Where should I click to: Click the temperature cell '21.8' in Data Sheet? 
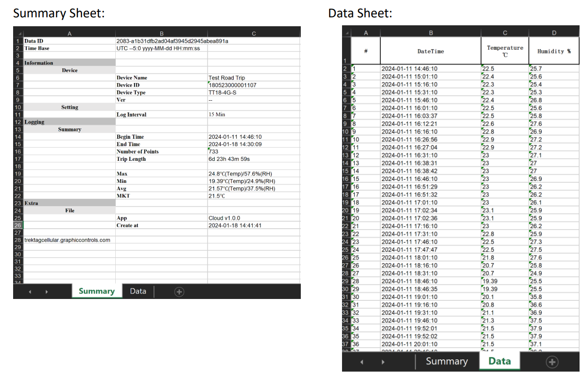coord(505,257)
